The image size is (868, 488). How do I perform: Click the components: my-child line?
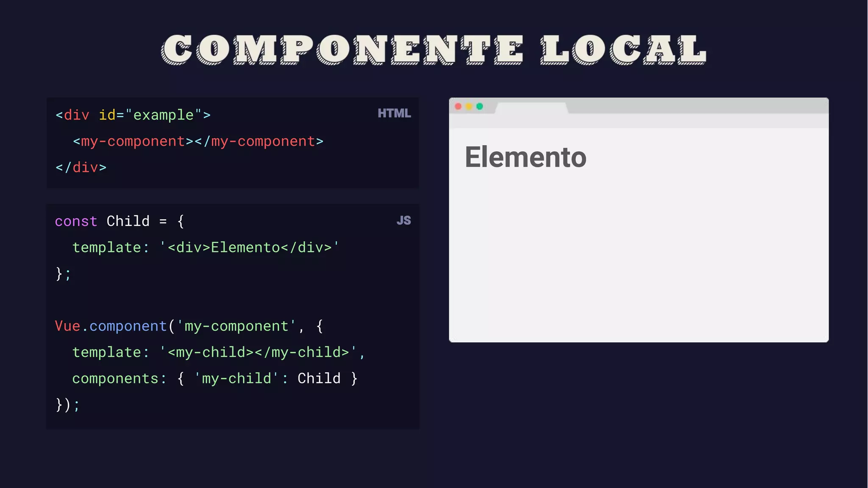pos(214,379)
